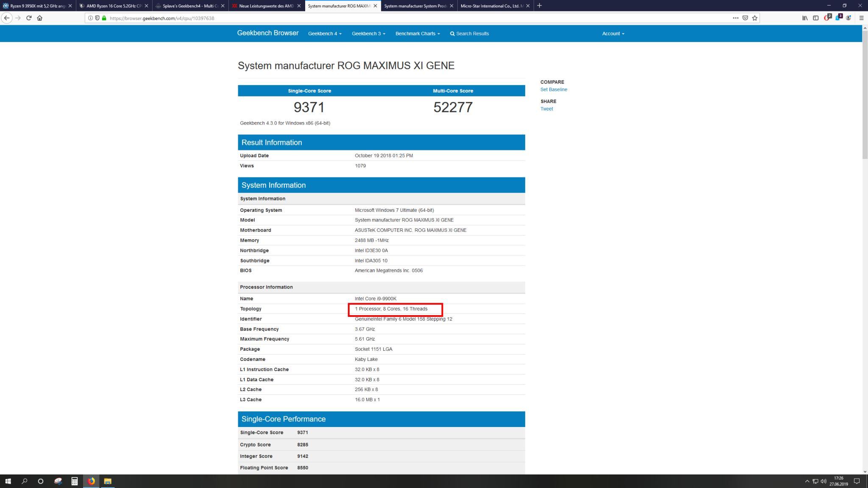This screenshot has height=488, width=868.
Task: Save the page to Pocket
Action: tap(745, 18)
